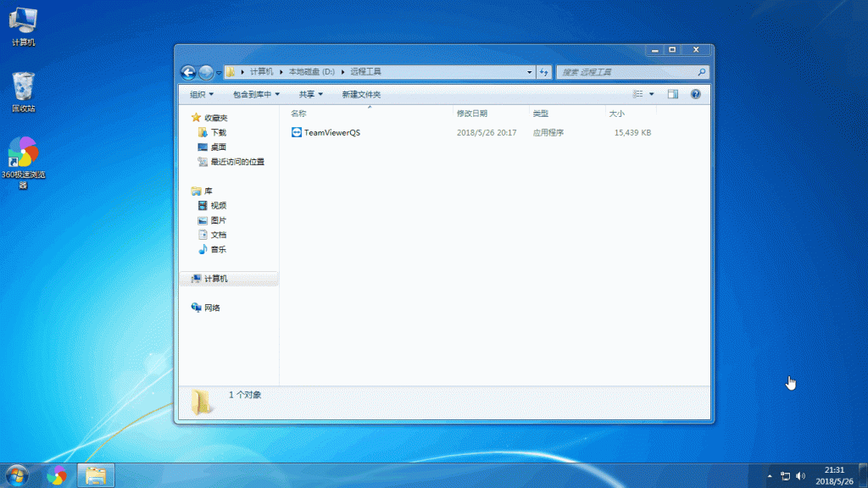Expand the 共享 dropdown menu
The image size is (868, 488).
coord(311,95)
